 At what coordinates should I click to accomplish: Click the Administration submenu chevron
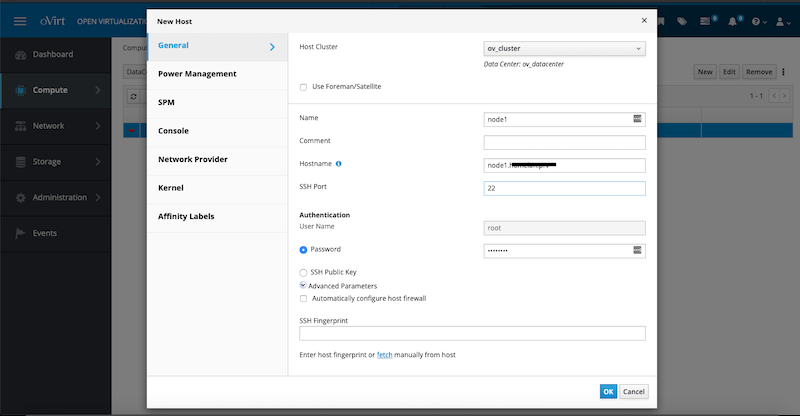[97, 197]
